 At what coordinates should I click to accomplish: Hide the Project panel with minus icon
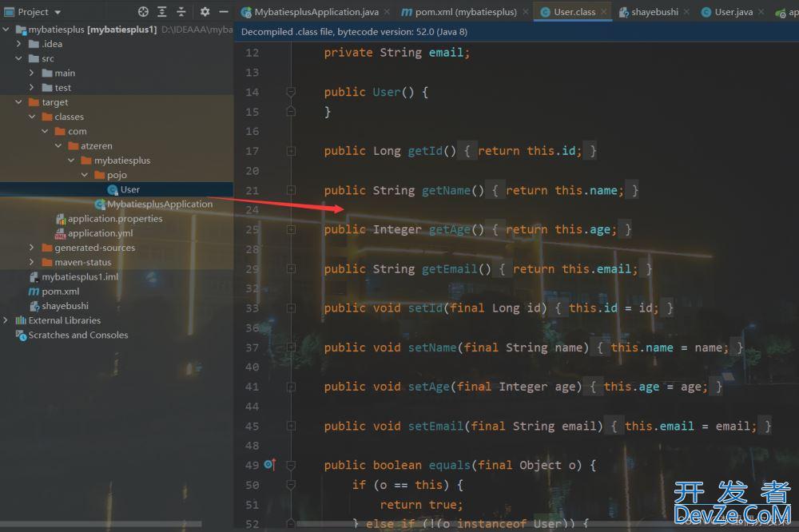pyautogui.click(x=223, y=12)
